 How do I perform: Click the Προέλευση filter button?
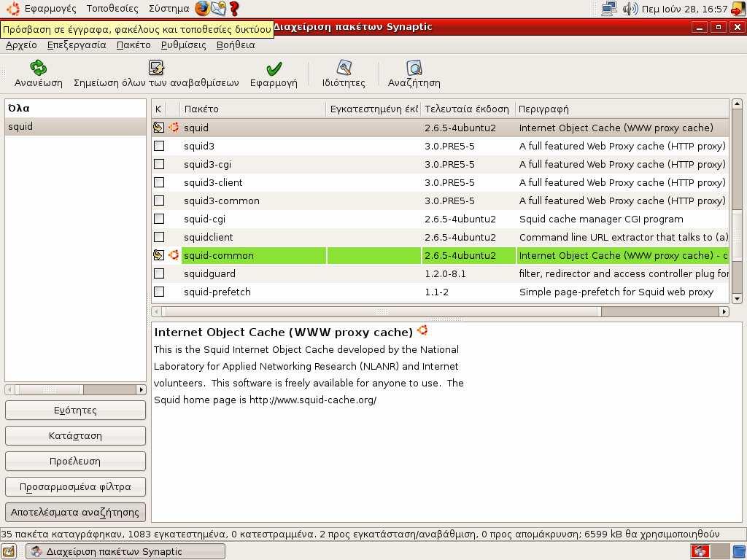click(x=75, y=461)
